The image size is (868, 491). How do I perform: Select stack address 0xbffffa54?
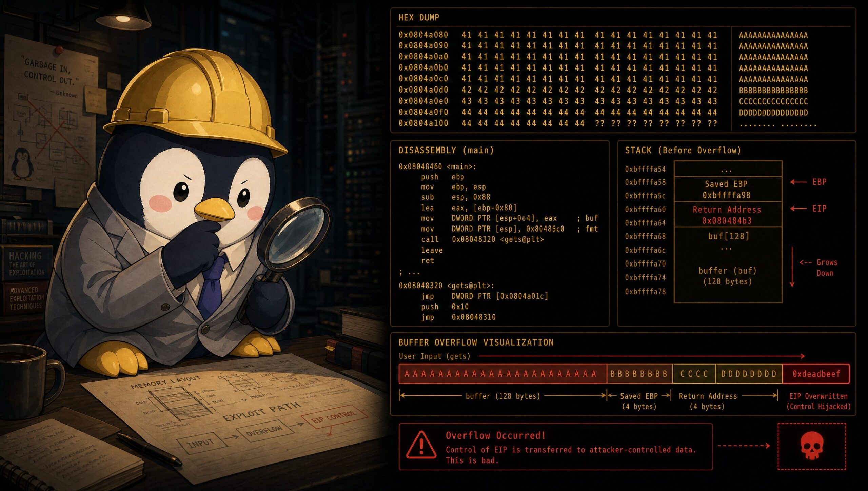(645, 169)
